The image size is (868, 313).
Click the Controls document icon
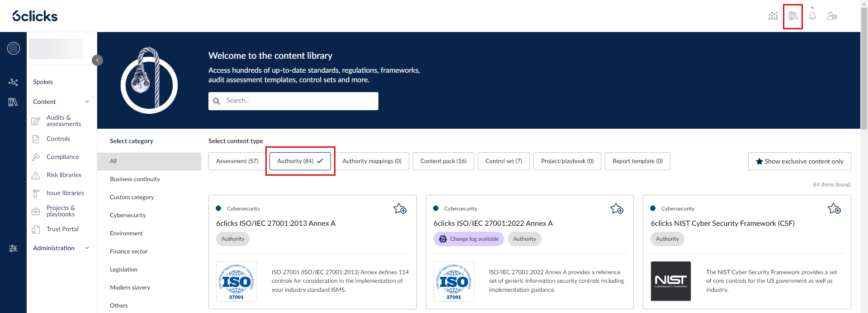[36, 139]
